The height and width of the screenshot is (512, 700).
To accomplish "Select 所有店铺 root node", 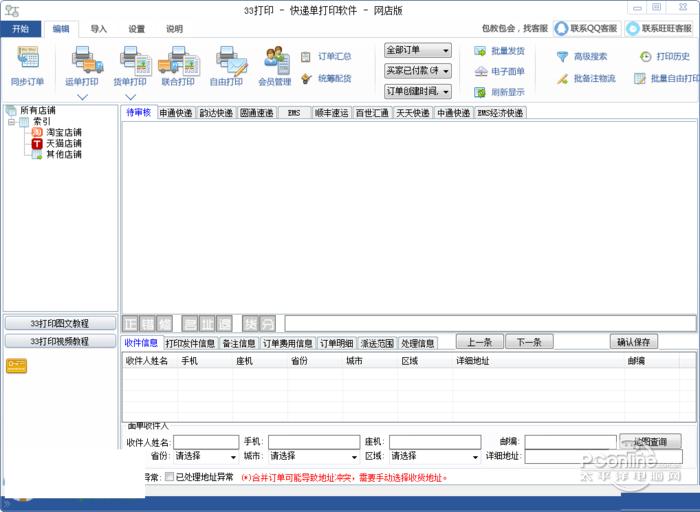I will coord(38,110).
